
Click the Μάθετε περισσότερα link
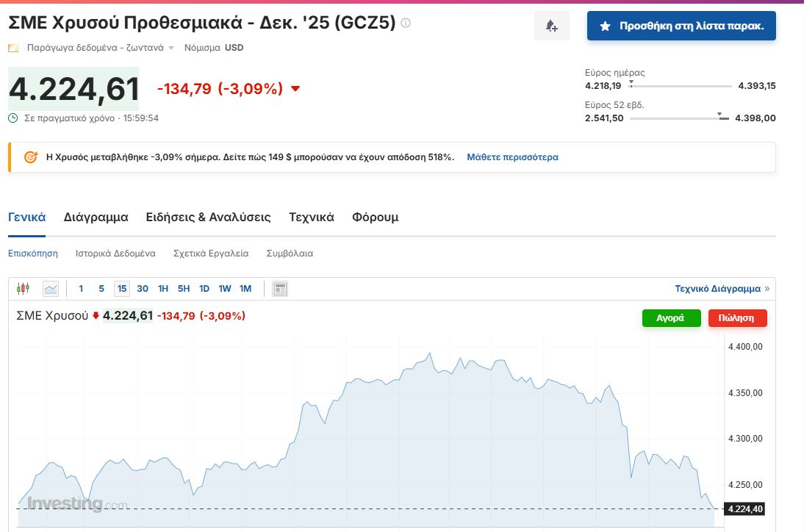(512, 157)
